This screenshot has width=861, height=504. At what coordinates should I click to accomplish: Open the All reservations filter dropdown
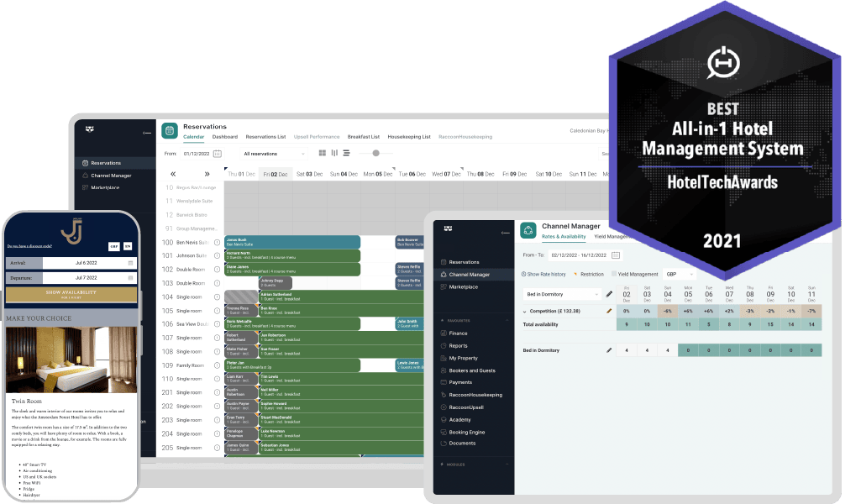(274, 154)
